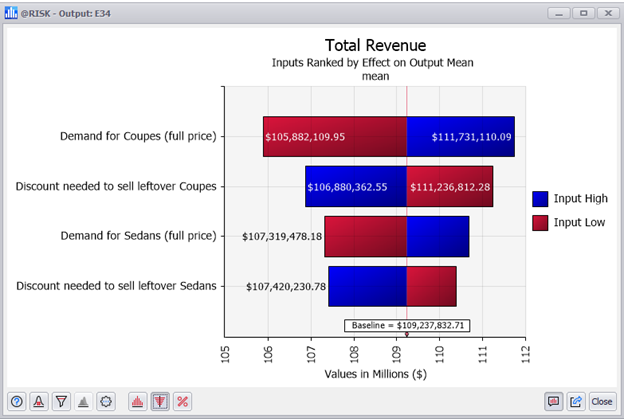Maximize the @RISK output window
Image resolution: width=624 pixels, height=419 pixels.
(581, 12)
